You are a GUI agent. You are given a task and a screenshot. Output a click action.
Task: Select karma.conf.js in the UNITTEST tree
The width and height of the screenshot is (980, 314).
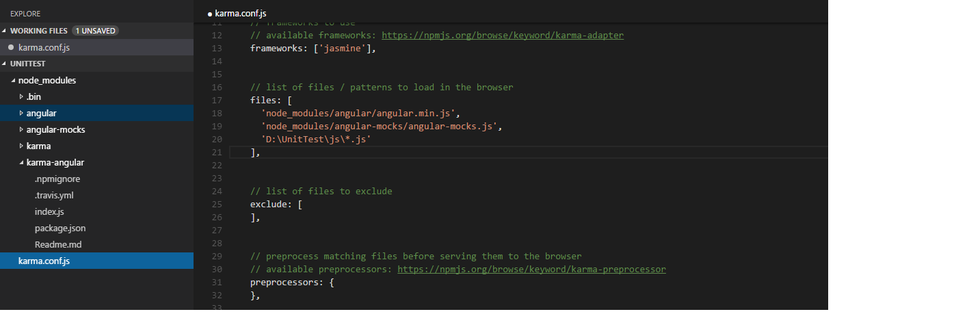tap(96, 261)
